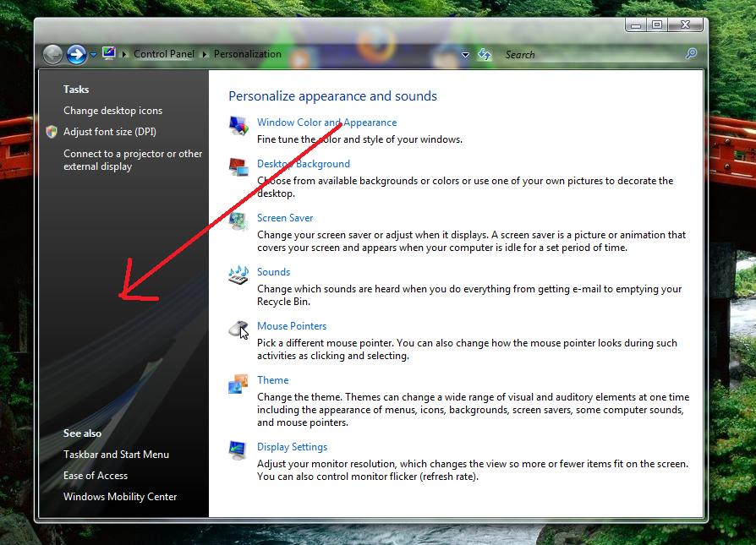Image resolution: width=756 pixels, height=545 pixels.
Task: Open the Mouse Pointers link
Action: (292, 326)
